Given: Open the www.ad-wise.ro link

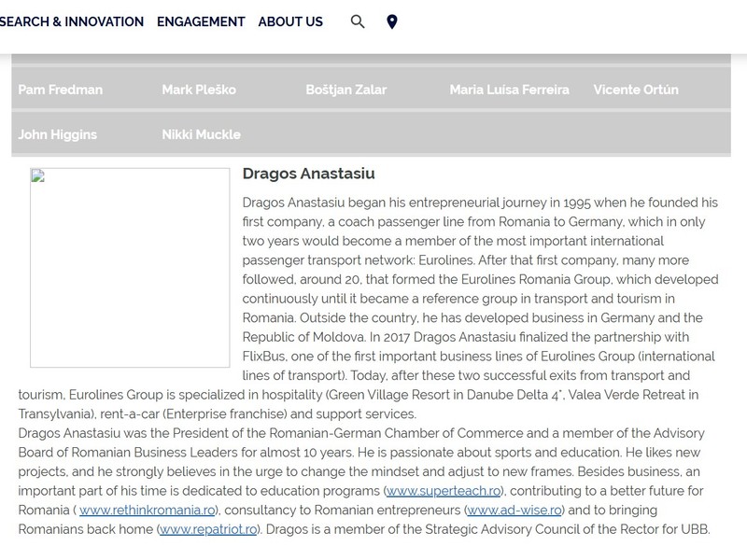Looking at the screenshot, I should [514, 510].
